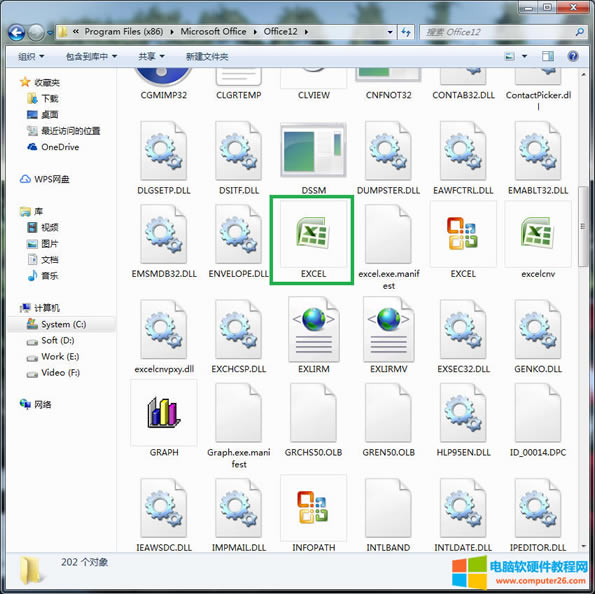
Task: Select the CGMIMP32 file
Action: point(164,84)
